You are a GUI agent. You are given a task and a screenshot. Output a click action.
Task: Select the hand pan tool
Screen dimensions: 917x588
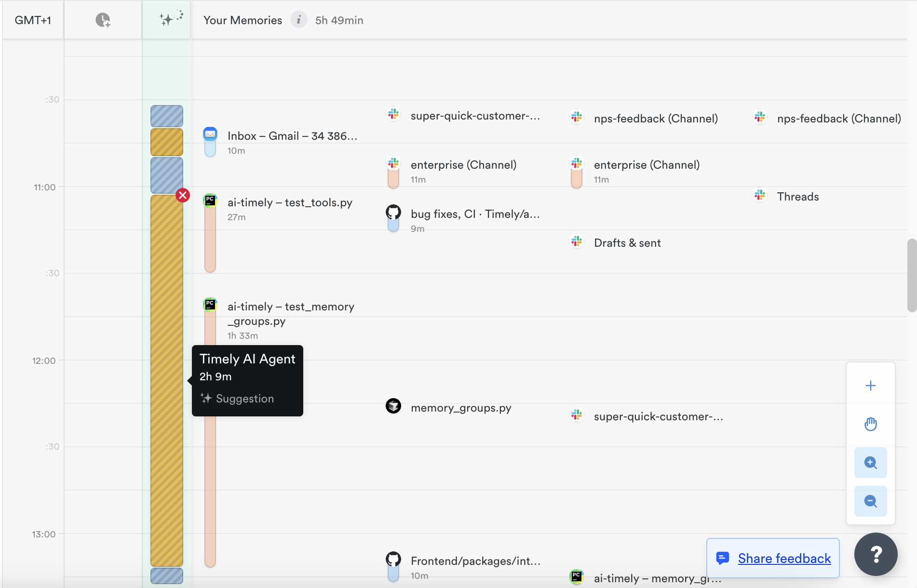[870, 424]
